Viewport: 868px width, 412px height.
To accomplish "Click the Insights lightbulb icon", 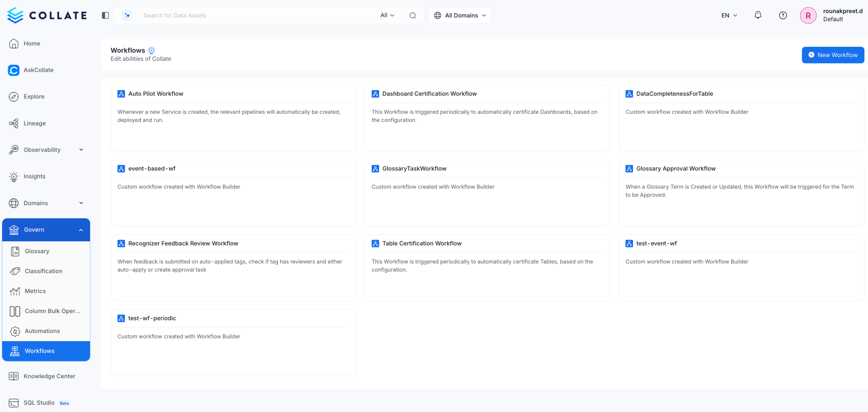I will 13,176.
